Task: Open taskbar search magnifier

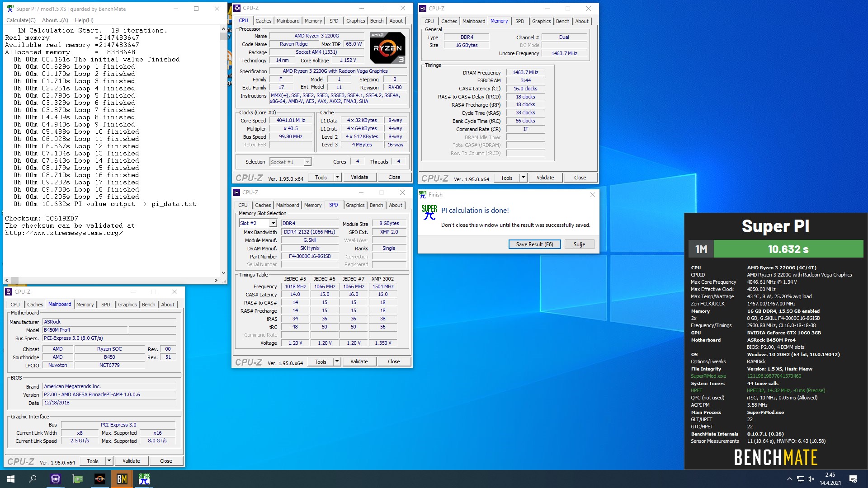Action: pos(33,479)
